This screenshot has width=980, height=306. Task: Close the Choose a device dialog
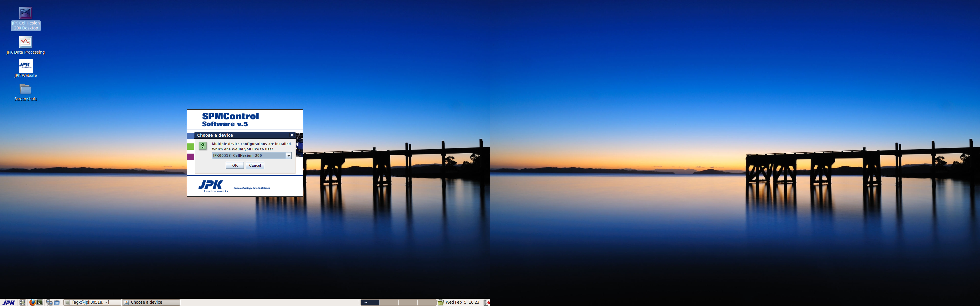tap(292, 135)
